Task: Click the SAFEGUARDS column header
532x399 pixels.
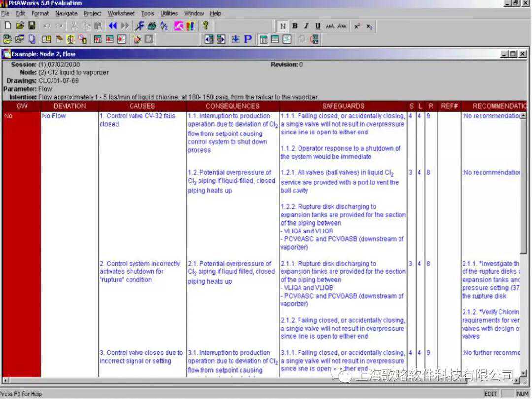Action: pyautogui.click(x=343, y=106)
